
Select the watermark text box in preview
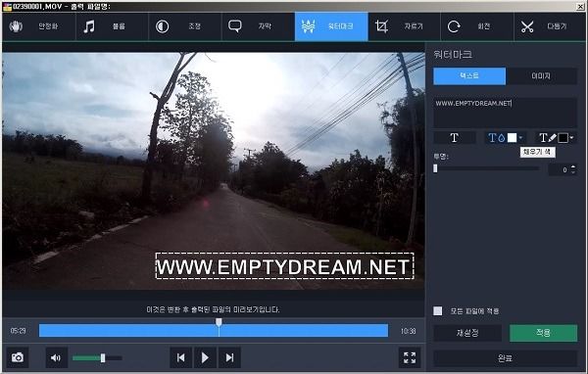[285, 266]
